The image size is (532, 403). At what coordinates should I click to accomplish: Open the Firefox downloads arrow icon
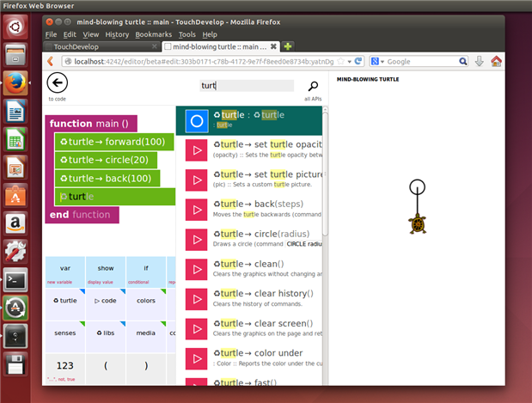coord(479,61)
